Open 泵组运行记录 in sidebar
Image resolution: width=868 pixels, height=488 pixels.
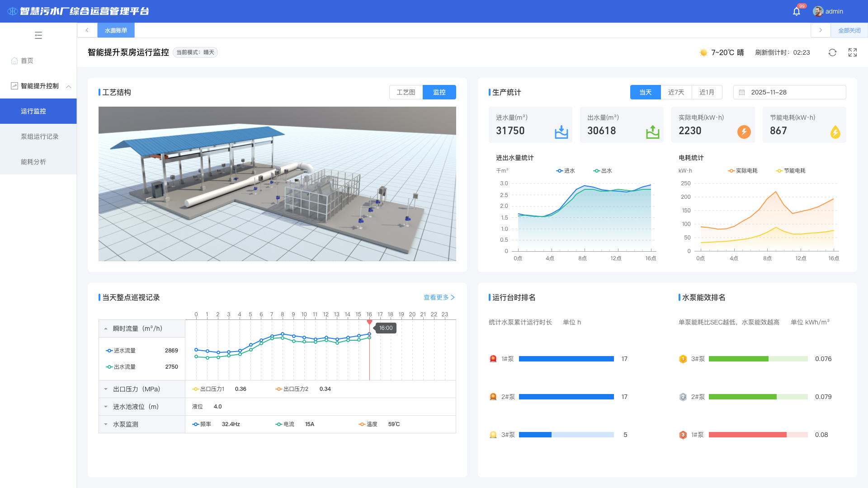click(x=40, y=136)
